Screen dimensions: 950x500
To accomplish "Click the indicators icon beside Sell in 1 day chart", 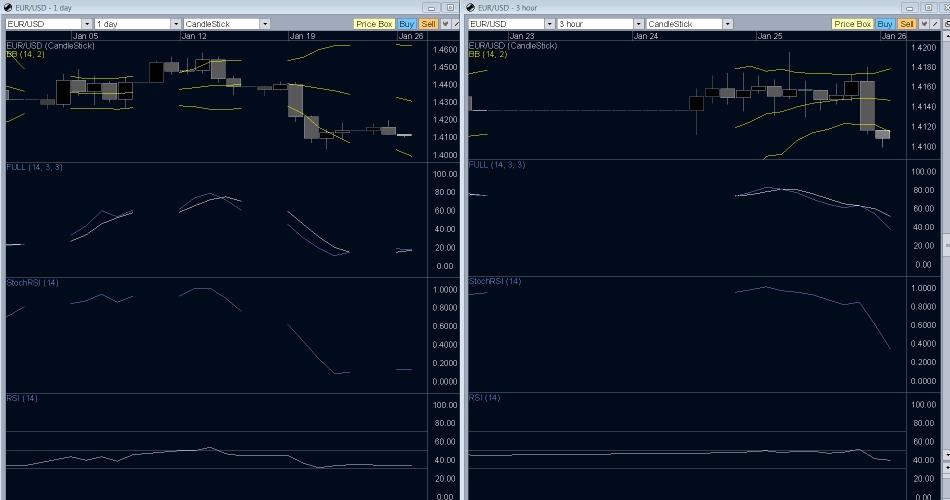I will 445,24.
